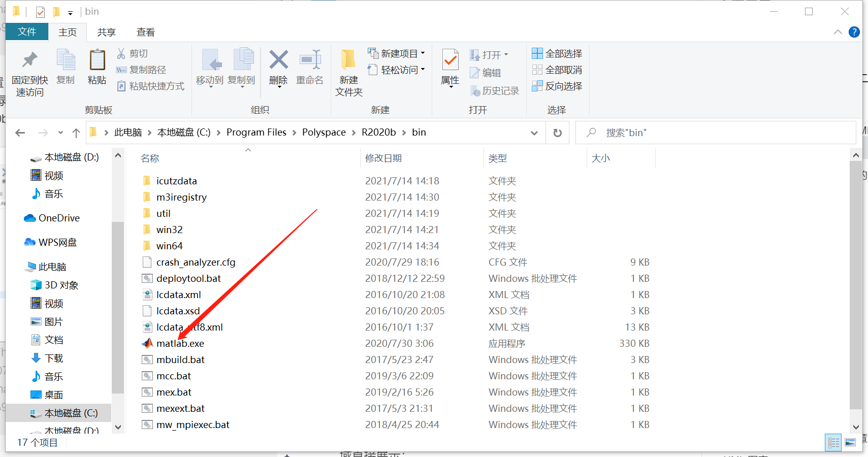The image size is (868, 457).
Task: Switch to details view icon in status bar
Action: 833,443
